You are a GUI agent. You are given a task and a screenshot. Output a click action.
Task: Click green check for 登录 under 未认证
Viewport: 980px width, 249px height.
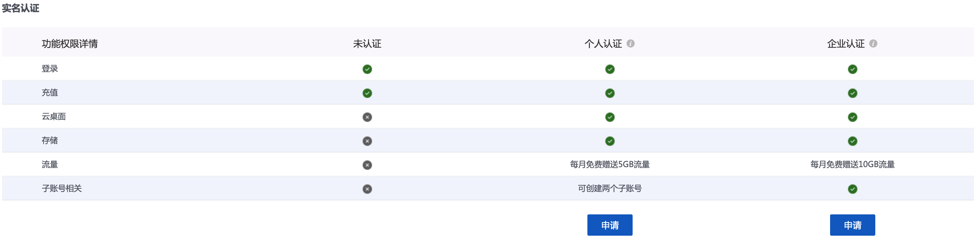367,69
